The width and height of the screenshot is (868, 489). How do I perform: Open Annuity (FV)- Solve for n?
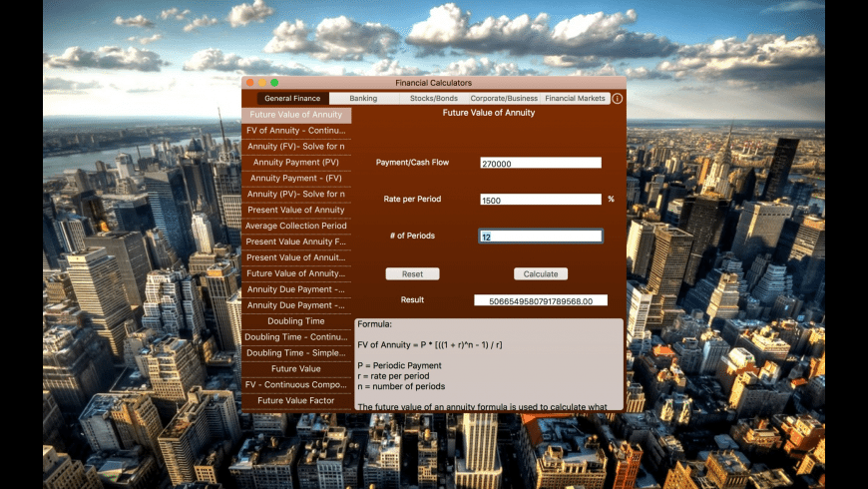pyautogui.click(x=296, y=147)
